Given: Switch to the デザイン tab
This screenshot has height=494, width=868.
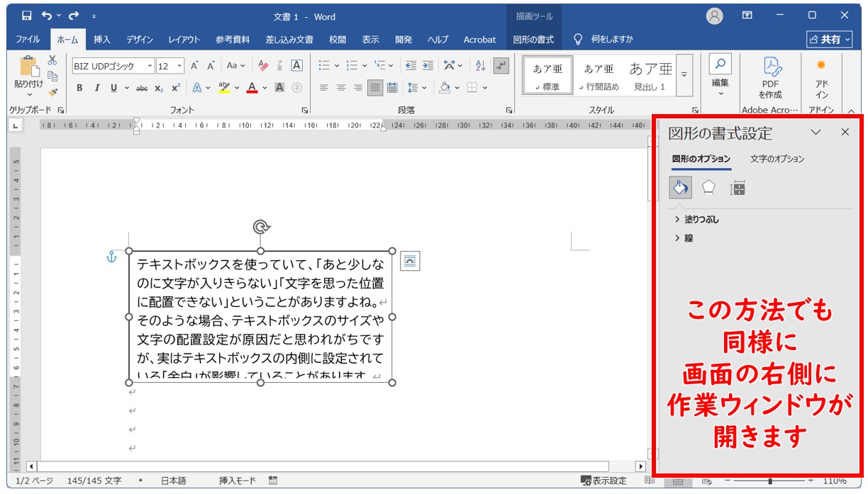Looking at the screenshot, I should click(x=140, y=40).
